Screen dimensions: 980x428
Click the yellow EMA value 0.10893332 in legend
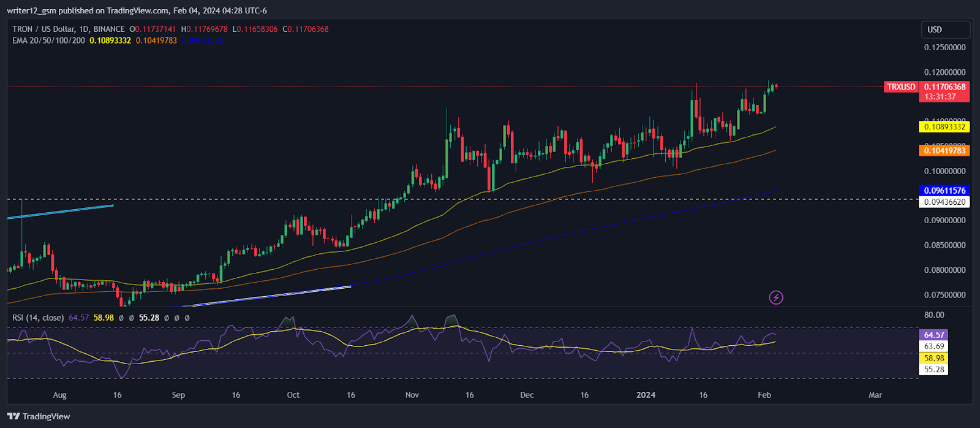pos(110,40)
